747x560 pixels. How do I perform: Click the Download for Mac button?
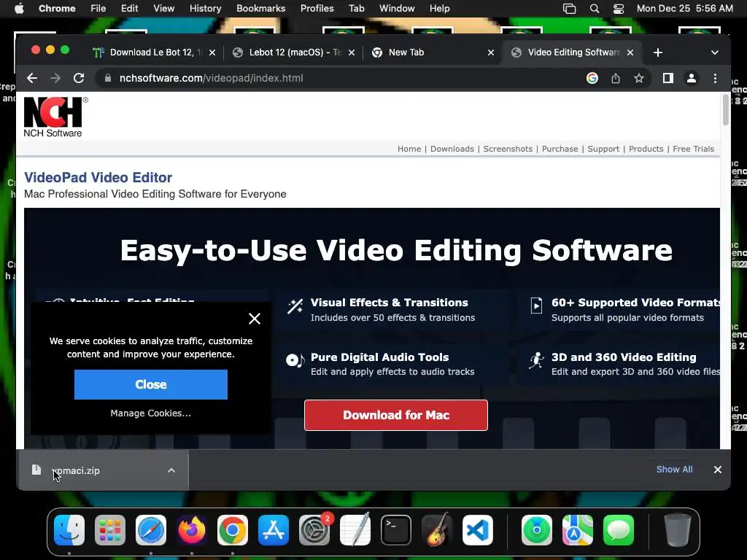[396, 415]
